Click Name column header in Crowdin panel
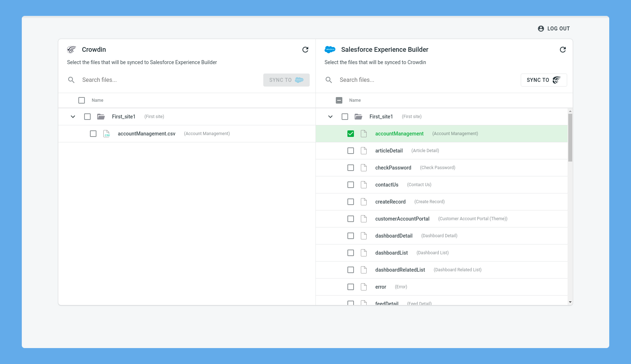Viewport: 631px width, 364px height. point(98,100)
